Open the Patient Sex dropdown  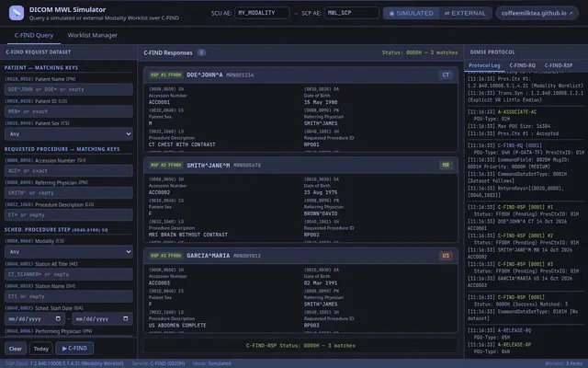69,134
